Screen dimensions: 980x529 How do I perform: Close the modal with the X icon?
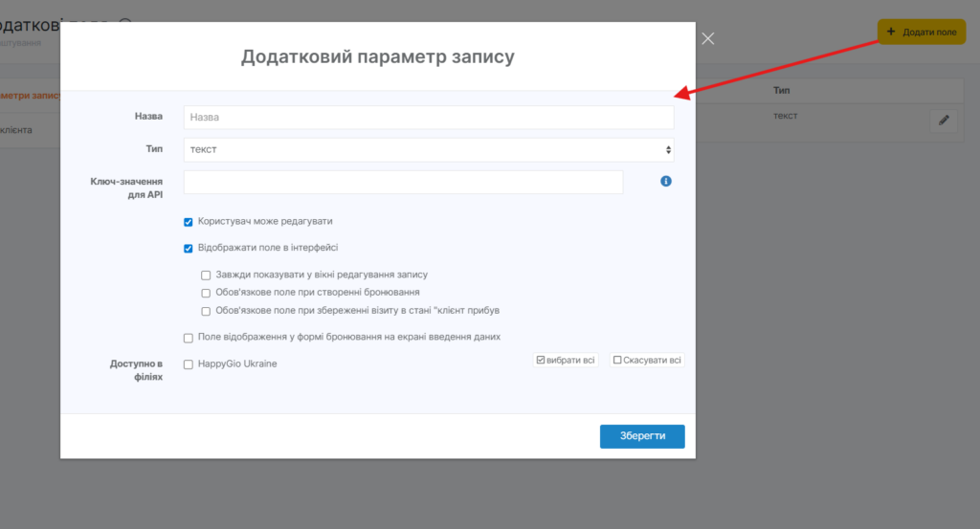pyautogui.click(x=708, y=39)
